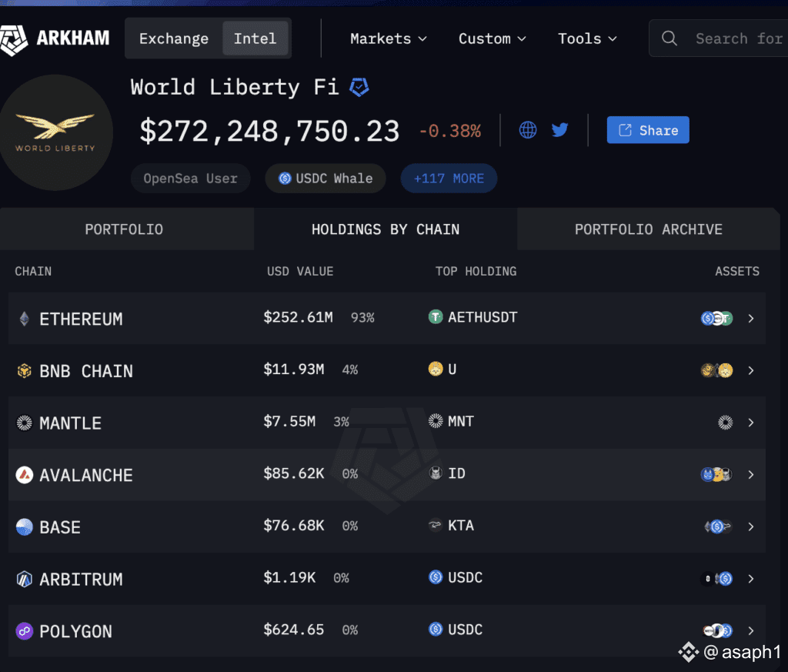The image size is (788, 672).
Task: Open the Markets dropdown menu
Action: tap(389, 38)
